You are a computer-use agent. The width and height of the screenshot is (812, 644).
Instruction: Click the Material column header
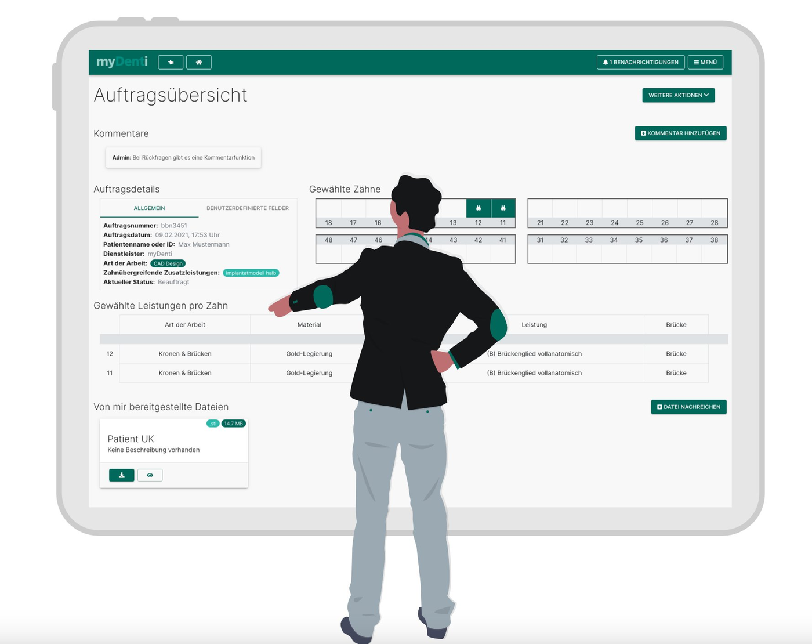coord(309,325)
